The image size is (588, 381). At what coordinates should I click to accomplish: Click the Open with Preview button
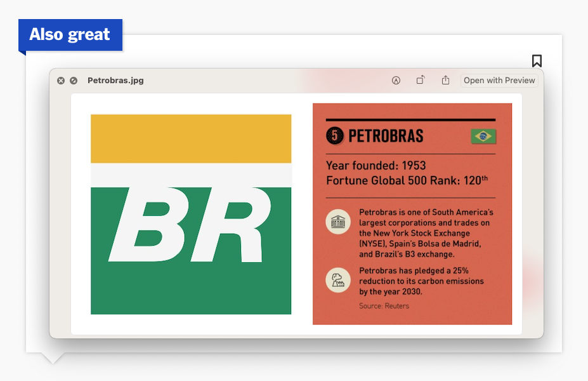tap(499, 81)
